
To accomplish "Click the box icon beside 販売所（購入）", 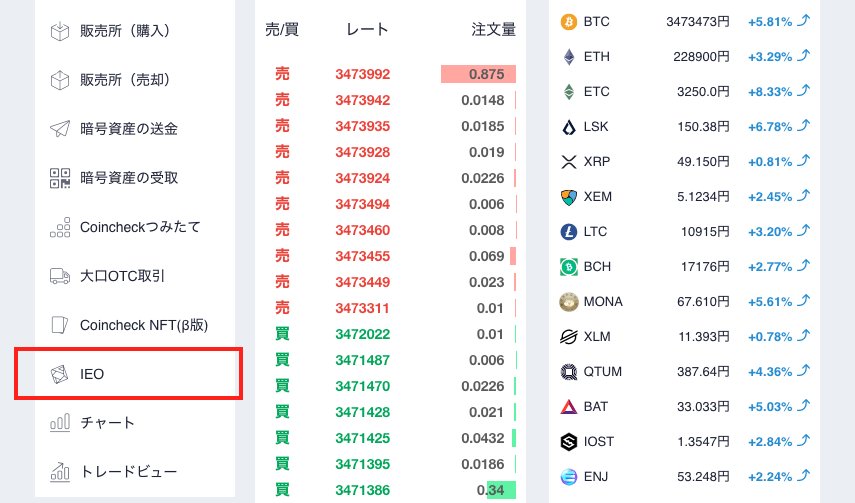I will [60, 31].
